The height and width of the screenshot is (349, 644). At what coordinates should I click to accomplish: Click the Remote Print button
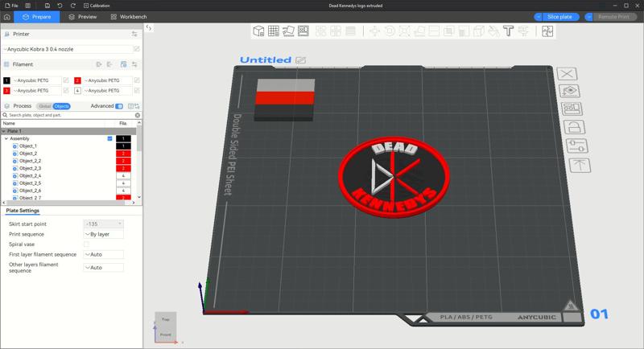613,17
